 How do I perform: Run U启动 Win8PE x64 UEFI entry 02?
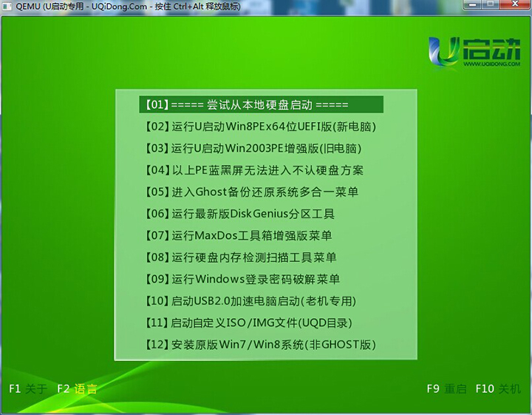pos(261,126)
